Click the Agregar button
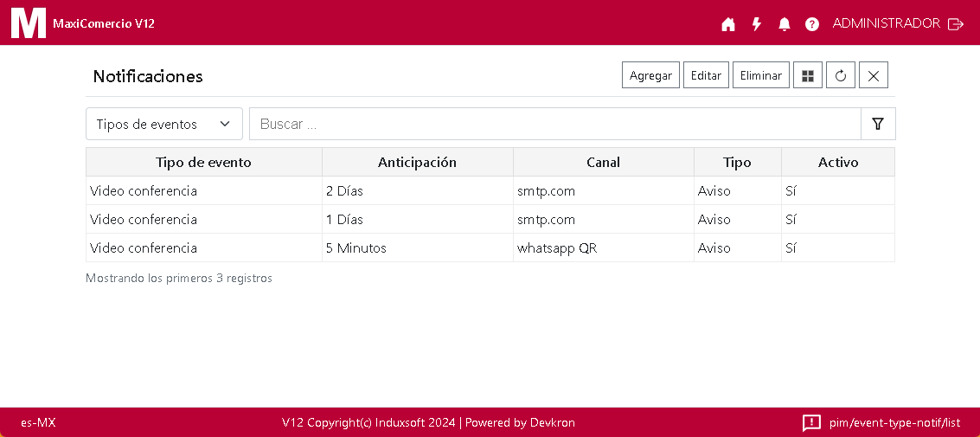Viewport: 980px width, 437px height. (x=650, y=75)
